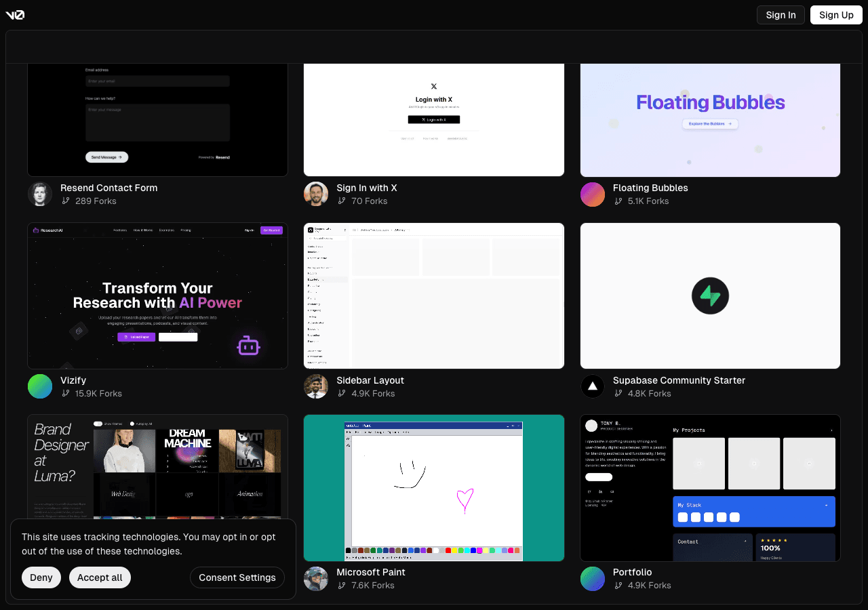Viewport: 868px width, 610px height.
Task: Click the Sign In with X author avatar
Action: 316,195
